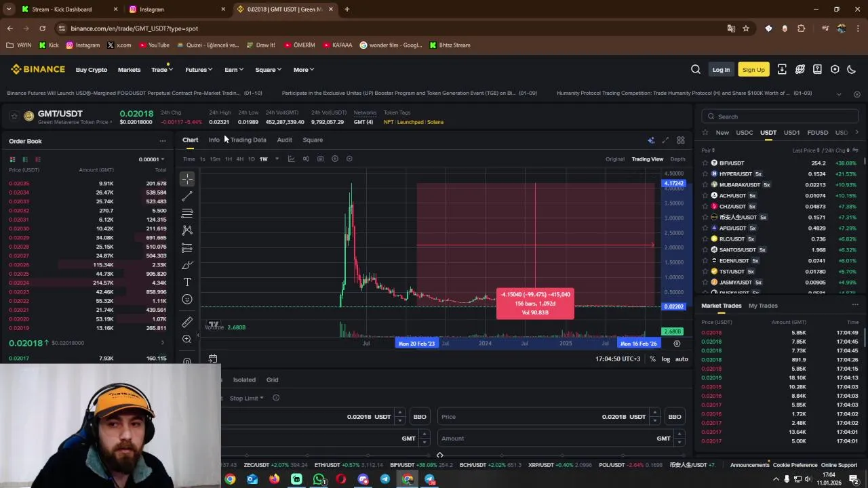Star the CHZ/USDT pair
This screenshot has width=868, height=488.
pyautogui.click(x=705, y=207)
